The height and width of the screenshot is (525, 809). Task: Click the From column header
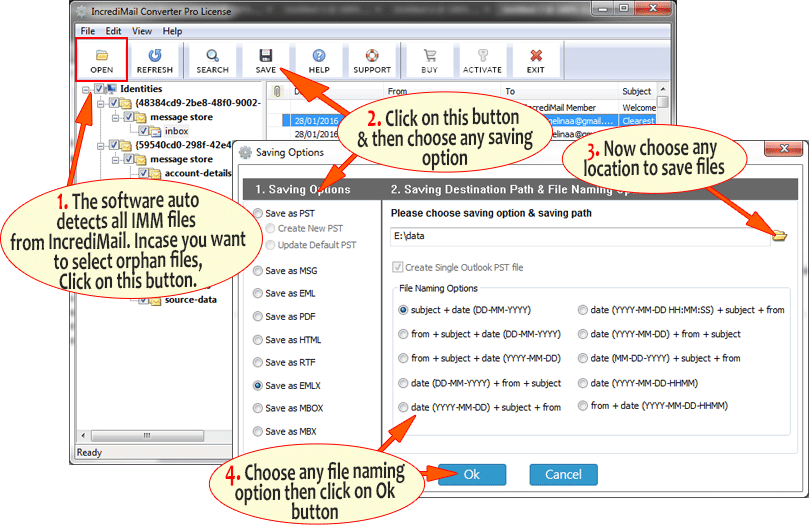(397, 91)
